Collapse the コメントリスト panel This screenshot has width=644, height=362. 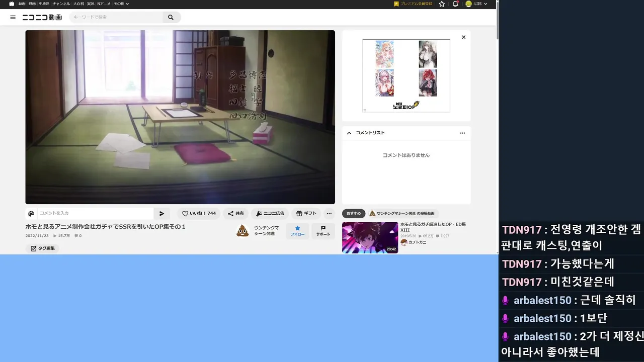(349, 133)
